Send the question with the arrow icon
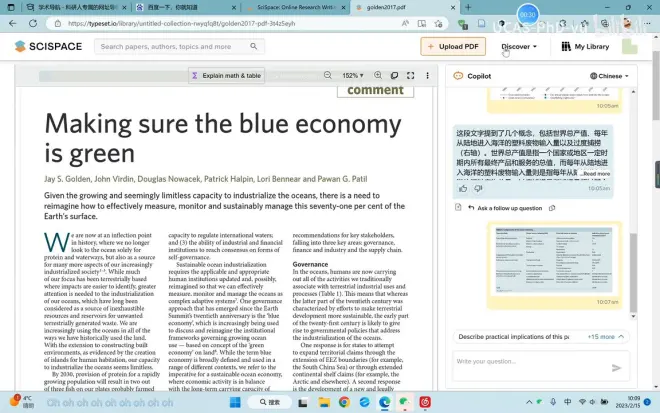 tap(616, 367)
